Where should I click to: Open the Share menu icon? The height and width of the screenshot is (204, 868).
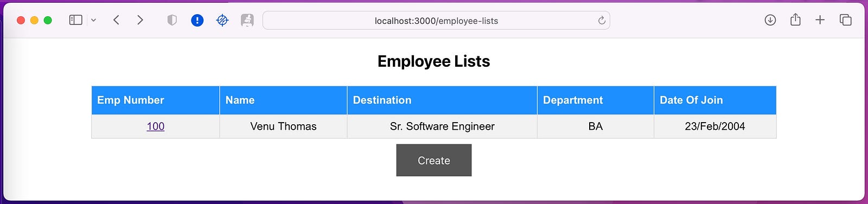(795, 20)
